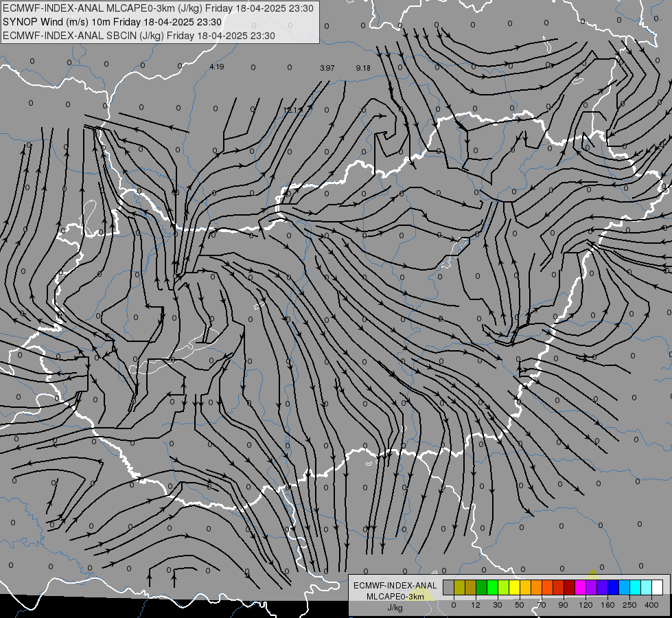The width and height of the screenshot is (672, 618).
Task: Click the legend tick label 250
Action: pos(629,605)
